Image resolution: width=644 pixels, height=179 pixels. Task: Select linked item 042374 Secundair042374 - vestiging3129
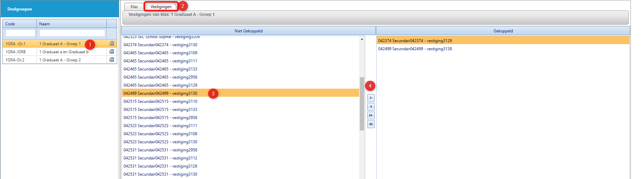(415, 41)
